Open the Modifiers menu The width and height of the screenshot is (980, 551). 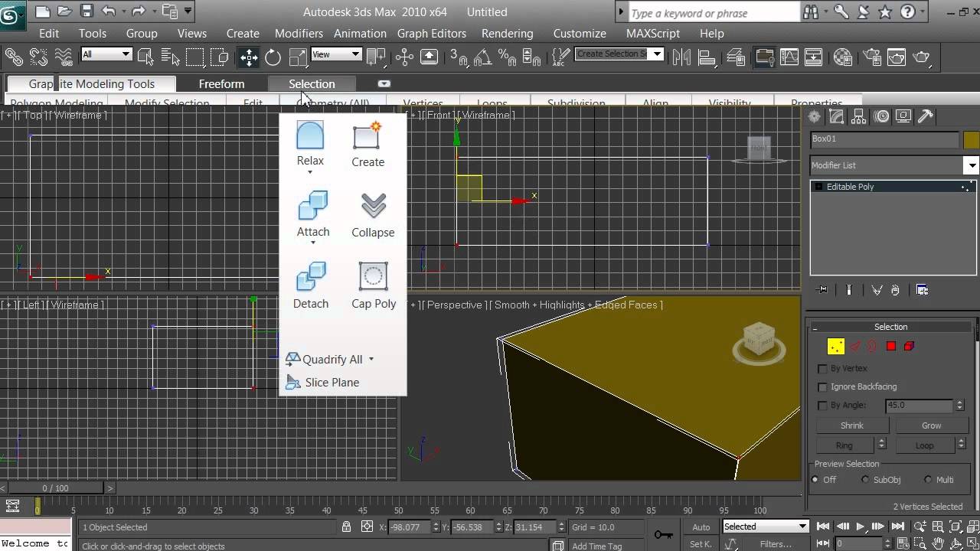pos(299,33)
